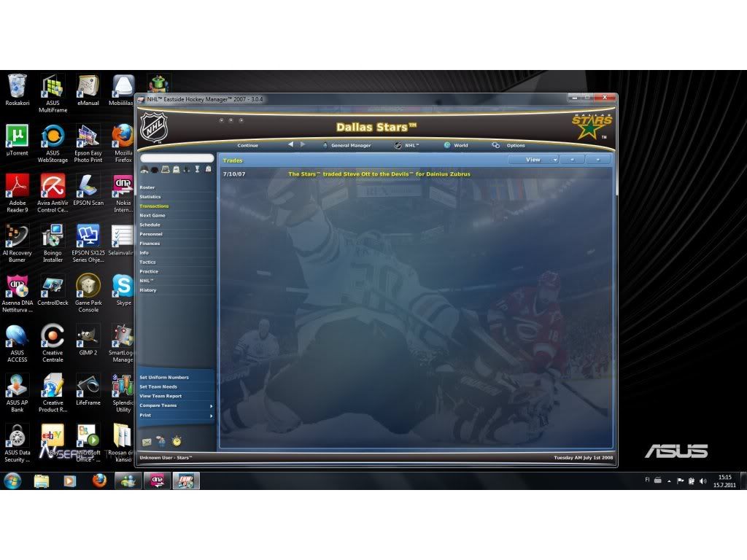Image resolution: width=747 pixels, height=560 pixels.
Task: Open the speech-bubble person icon in the sidebar
Action: point(161,441)
